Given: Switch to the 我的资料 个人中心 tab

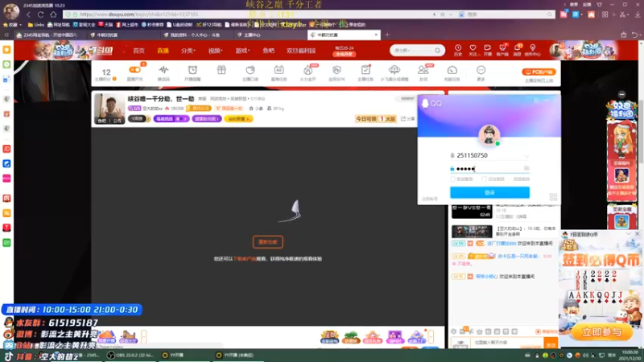Looking at the screenshot, I should click(x=195, y=35).
